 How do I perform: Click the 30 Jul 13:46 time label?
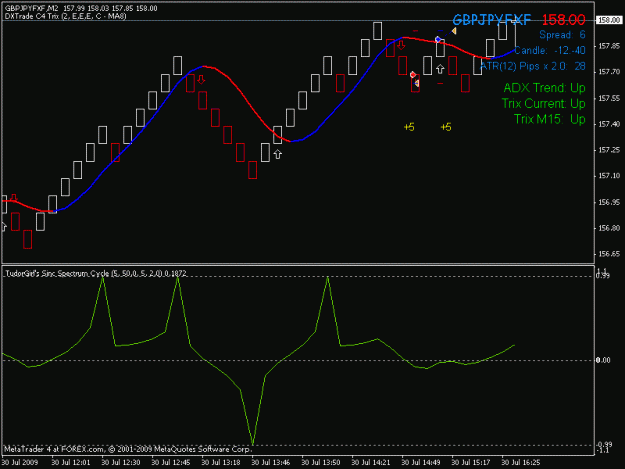[271, 462]
